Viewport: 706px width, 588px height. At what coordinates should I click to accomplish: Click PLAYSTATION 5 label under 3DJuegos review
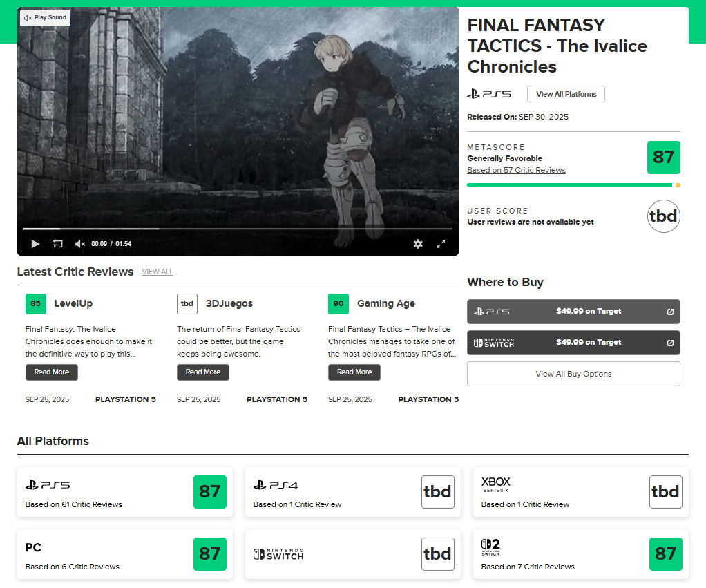(277, 399)
